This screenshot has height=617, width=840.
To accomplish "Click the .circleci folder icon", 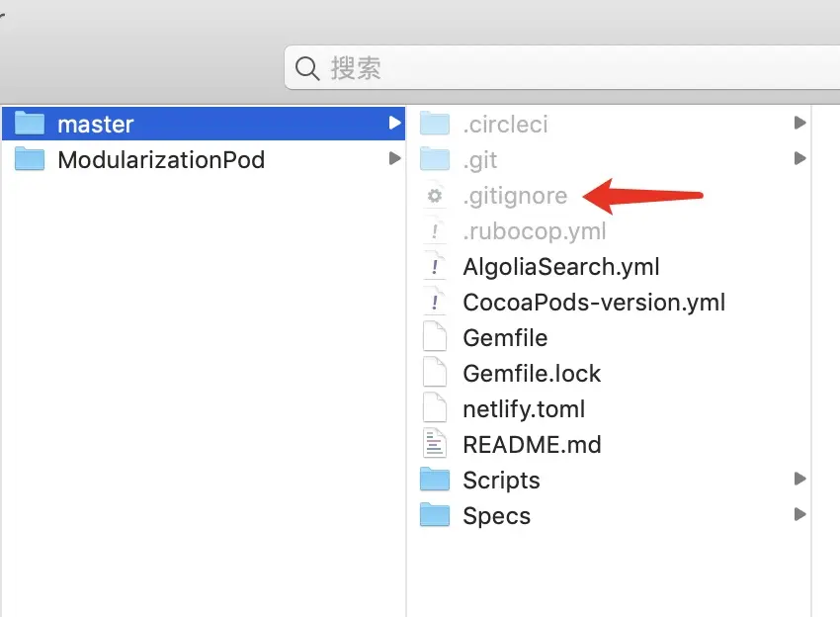I will pyautogui.click(x=435, y=124).
